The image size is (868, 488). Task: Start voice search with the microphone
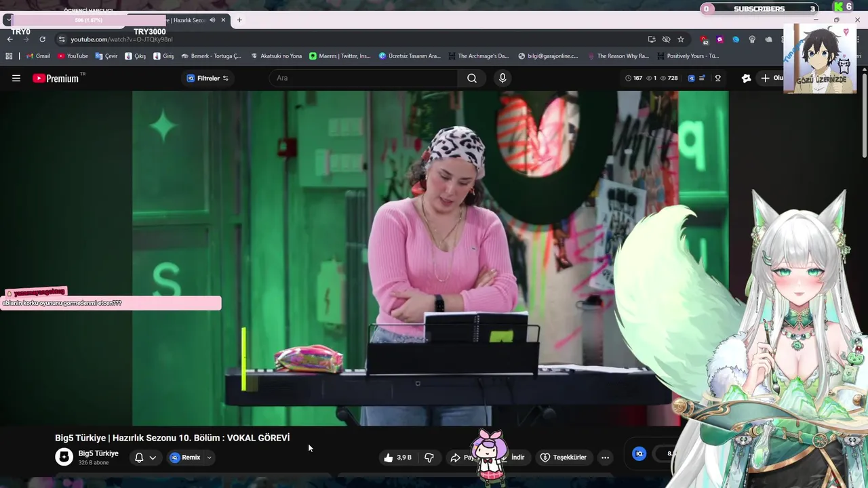pyautogui.click(x=502, y=78)
